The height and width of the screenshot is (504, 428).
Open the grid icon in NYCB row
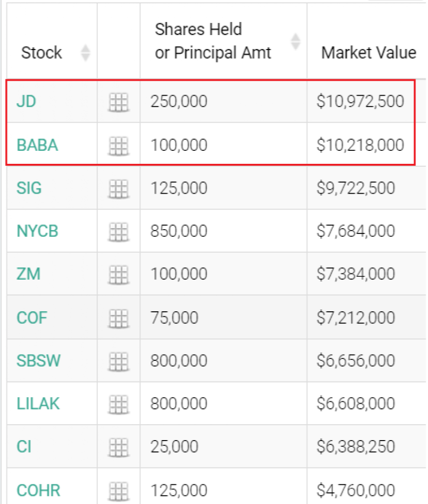pos(119,232)
